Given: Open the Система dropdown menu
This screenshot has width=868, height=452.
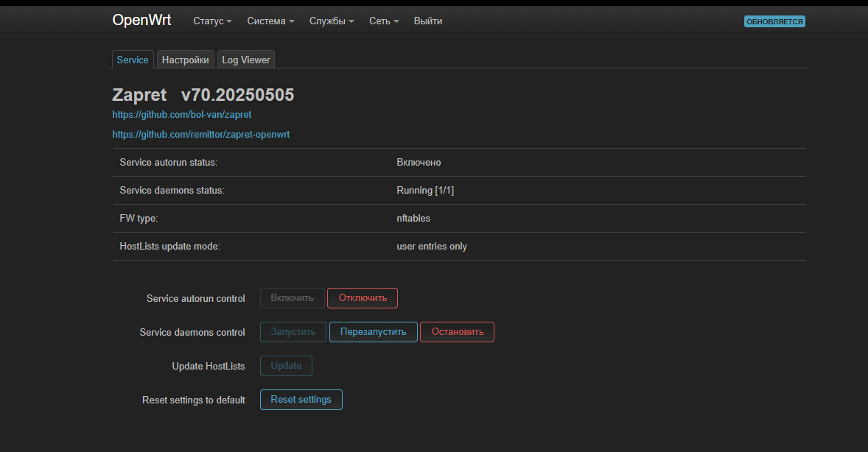Looking at the screenshot, I should tap(270, 21).
